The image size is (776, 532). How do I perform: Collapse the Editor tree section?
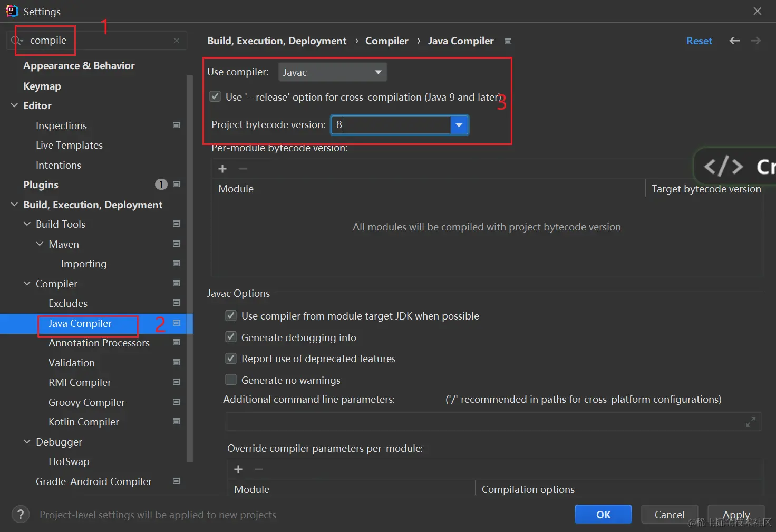[x=14, y=105]
